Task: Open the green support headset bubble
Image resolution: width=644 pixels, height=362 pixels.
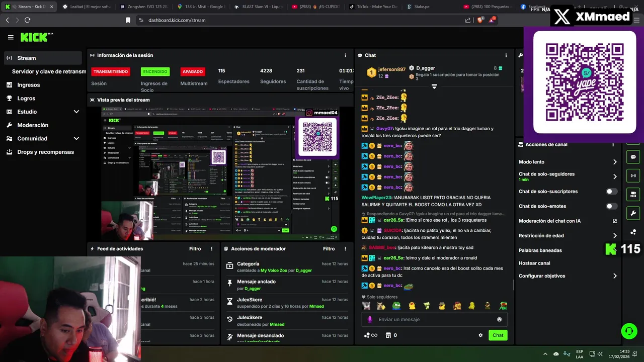Action: point(629,331)
